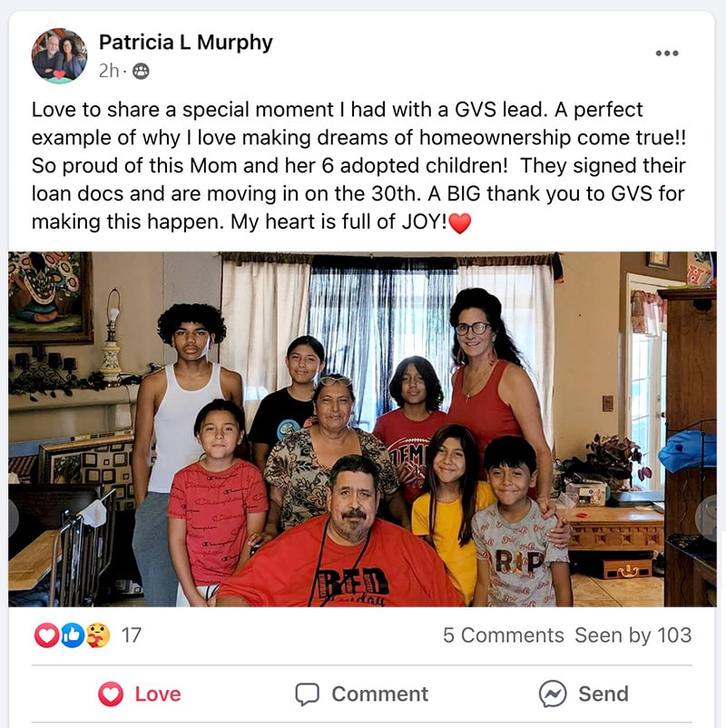Open Patricia L Murphy's profile name link
The height and width of the screenshot is (728, 726).
(186, 43)
